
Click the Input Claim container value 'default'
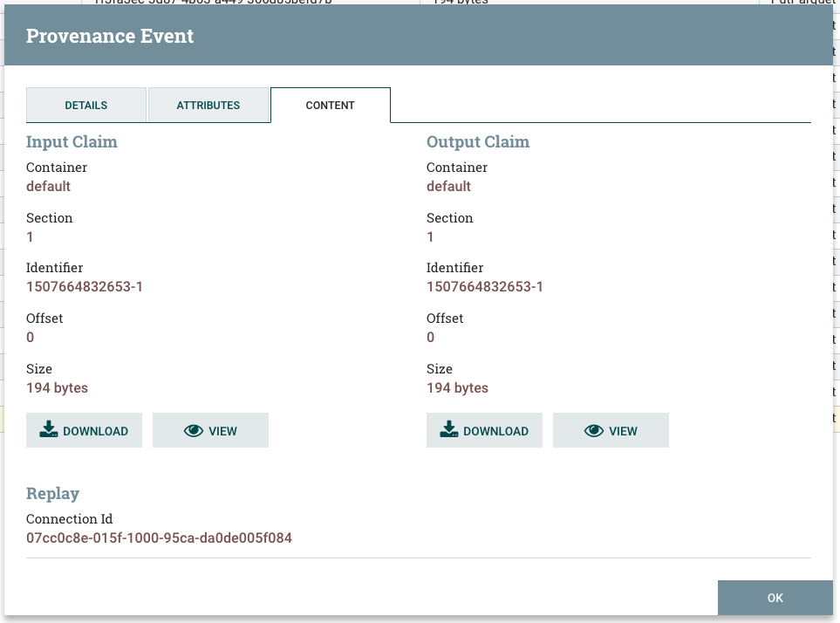point(48,186)
